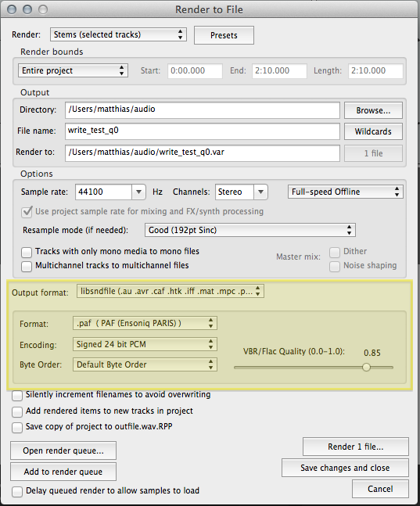Click the Channels Stereo field
The width and height of the screenshot is (420, 506).
tap(235, 192)
